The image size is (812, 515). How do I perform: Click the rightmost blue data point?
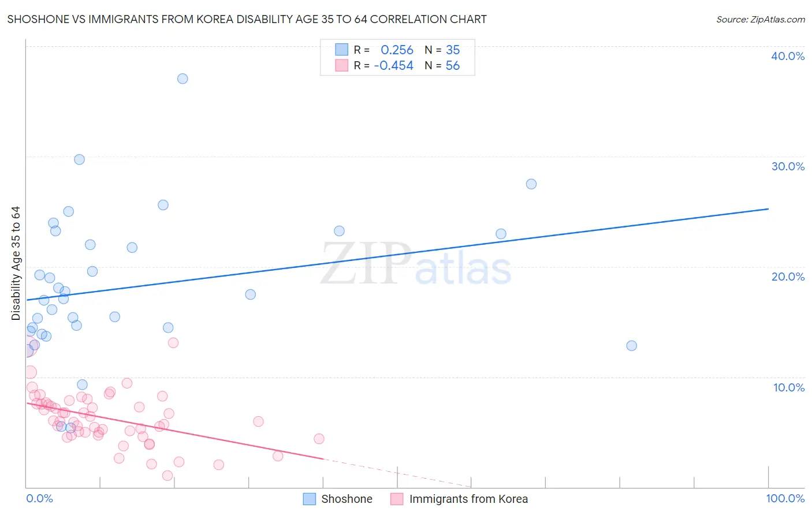click(632, 346)
